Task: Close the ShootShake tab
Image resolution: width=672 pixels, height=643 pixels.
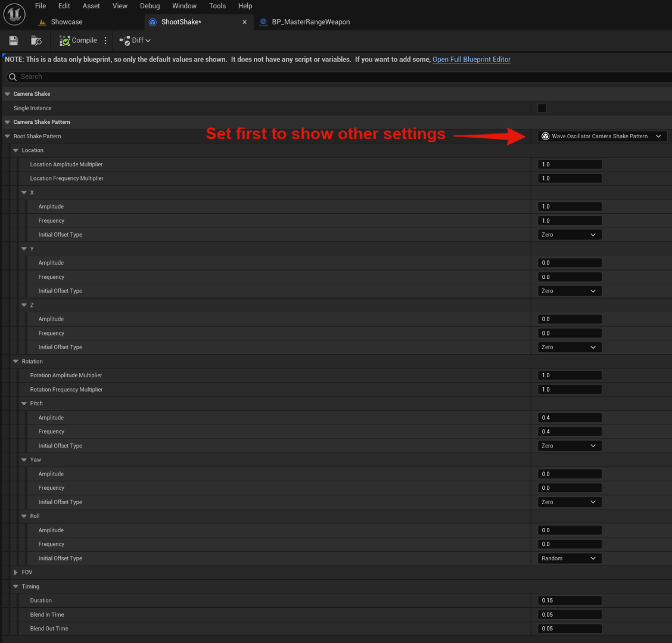Action: pos(244,22)
